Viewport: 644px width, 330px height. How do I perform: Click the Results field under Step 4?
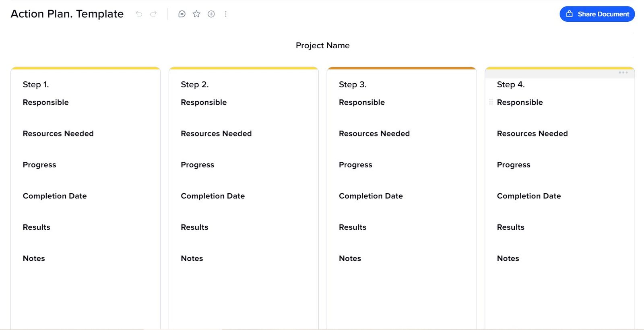510,227
